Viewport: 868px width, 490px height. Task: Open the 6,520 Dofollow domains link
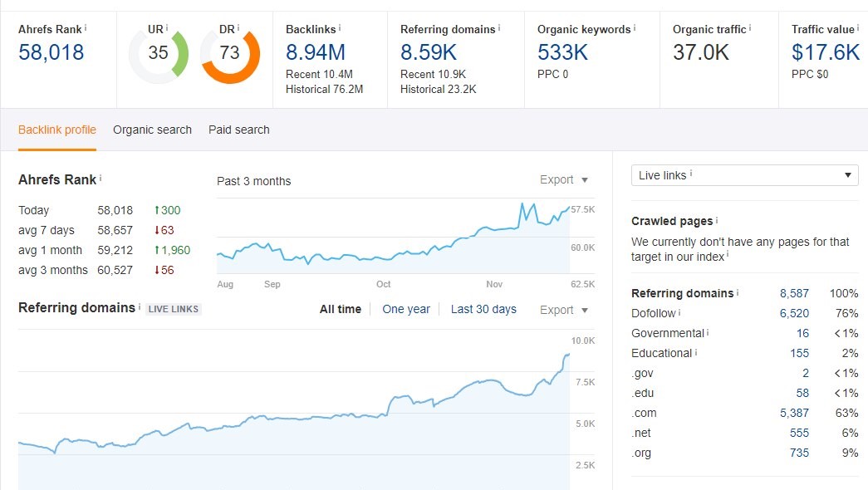[x=794, y=313]
